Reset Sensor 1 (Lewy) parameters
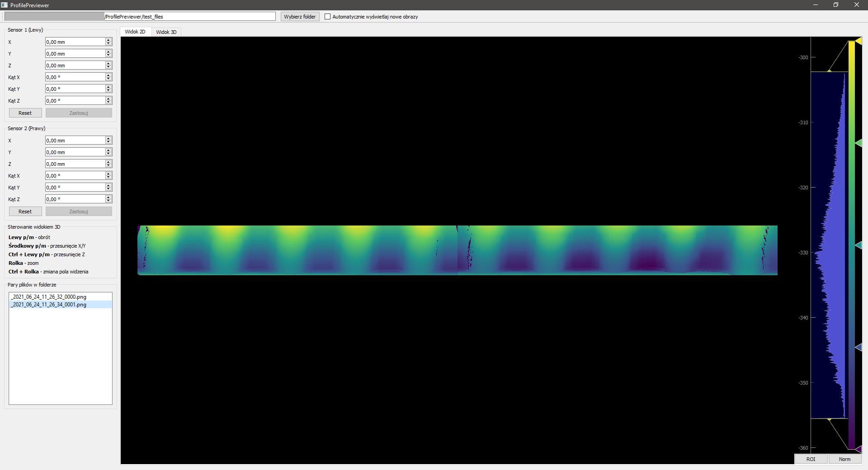 (x=25, y=113)
